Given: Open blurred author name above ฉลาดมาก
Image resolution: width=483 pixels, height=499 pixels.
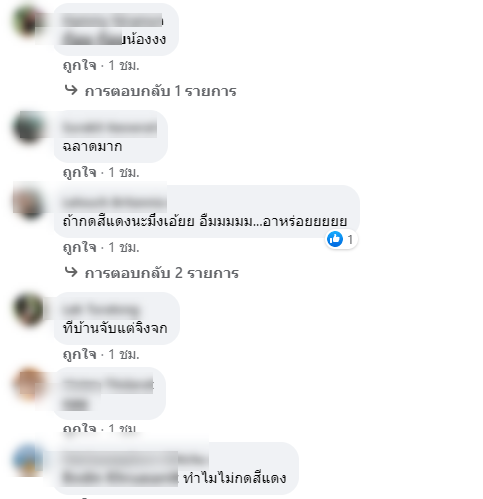Looking at the screenshot, I should 109,128.
